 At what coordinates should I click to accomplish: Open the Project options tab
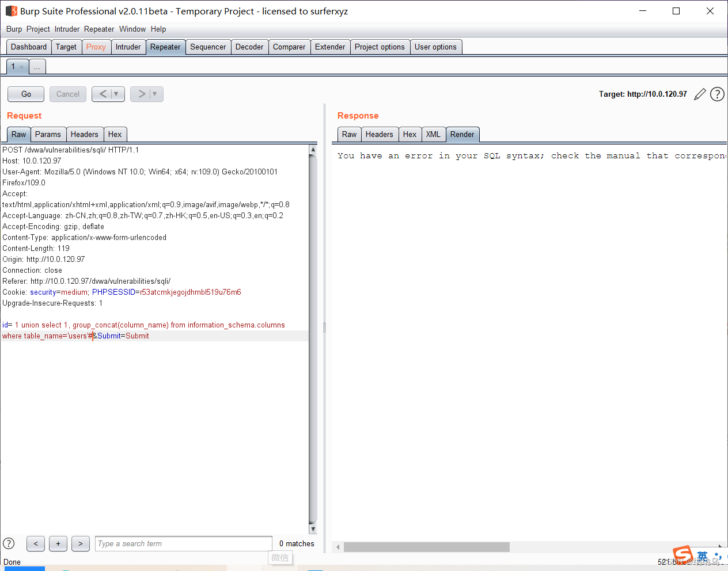point(380,47)
